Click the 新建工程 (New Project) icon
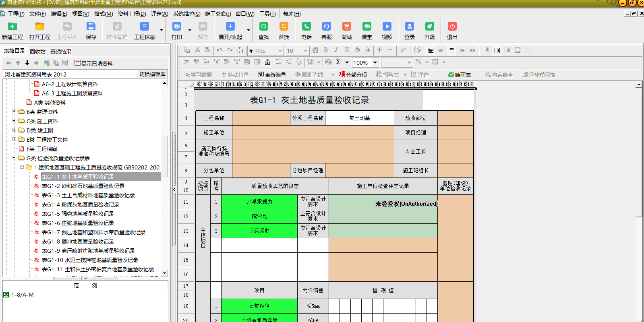Screen dimensions: 644x322 (x=12, y=31)
